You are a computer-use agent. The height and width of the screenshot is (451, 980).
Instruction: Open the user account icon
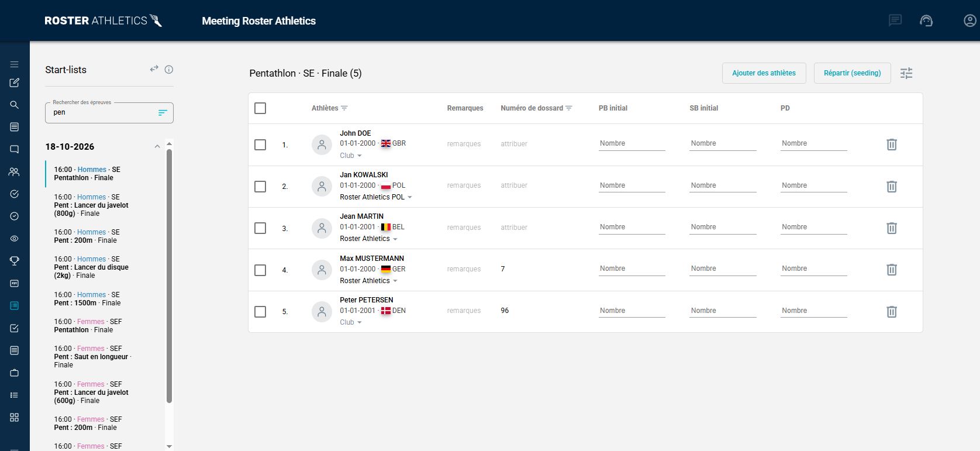[970, 20]
